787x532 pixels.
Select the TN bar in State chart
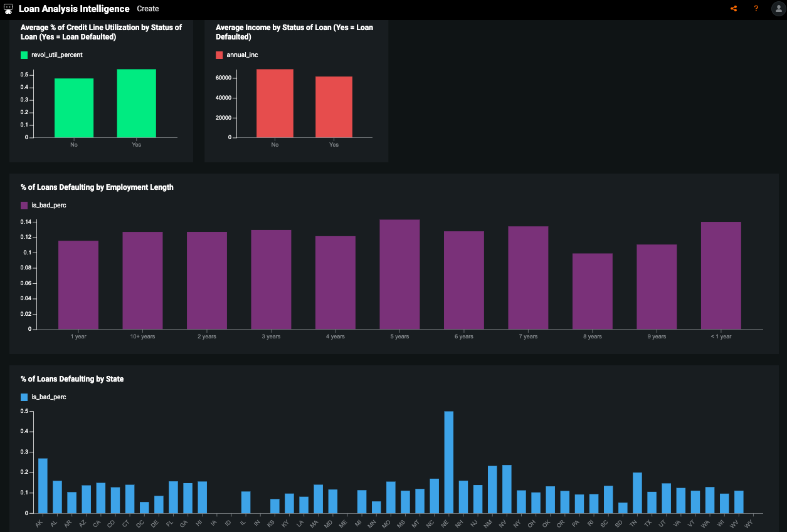(x=637, y=493)
